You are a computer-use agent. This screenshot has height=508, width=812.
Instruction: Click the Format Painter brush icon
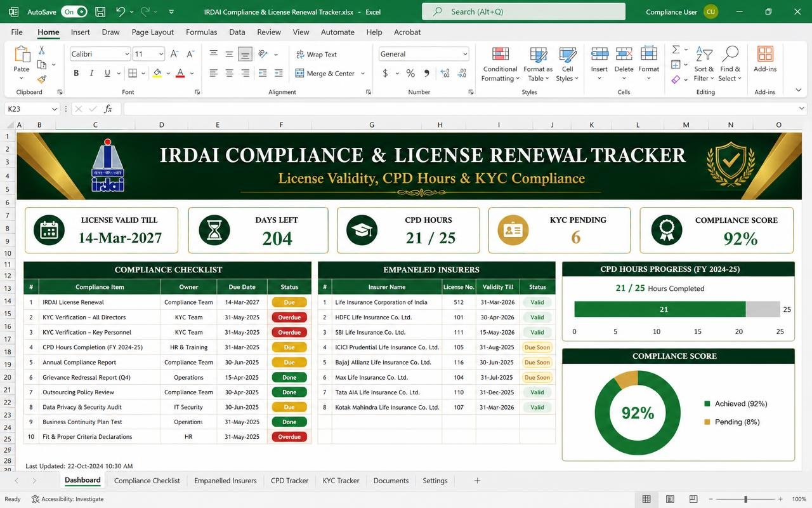(42, 79)
